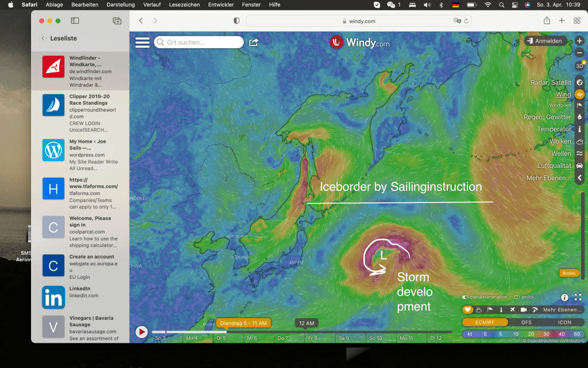
Task: Toggle the partikelanimation switch
Action: [466, 297]
